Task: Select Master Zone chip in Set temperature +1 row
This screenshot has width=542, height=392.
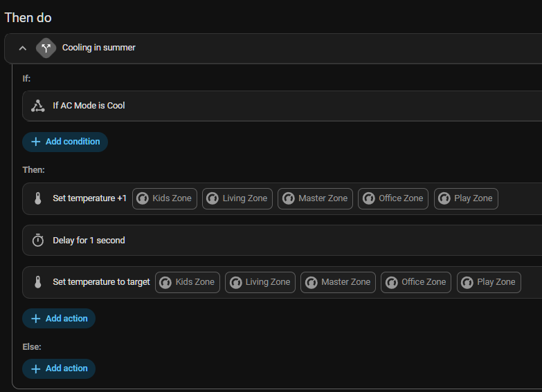Action: point(315,198)
